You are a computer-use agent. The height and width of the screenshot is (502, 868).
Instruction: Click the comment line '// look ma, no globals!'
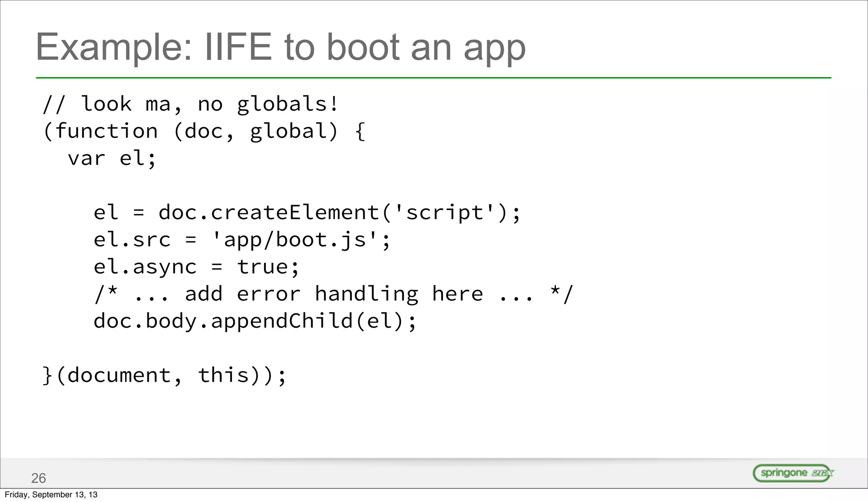(x=191, y=104)
